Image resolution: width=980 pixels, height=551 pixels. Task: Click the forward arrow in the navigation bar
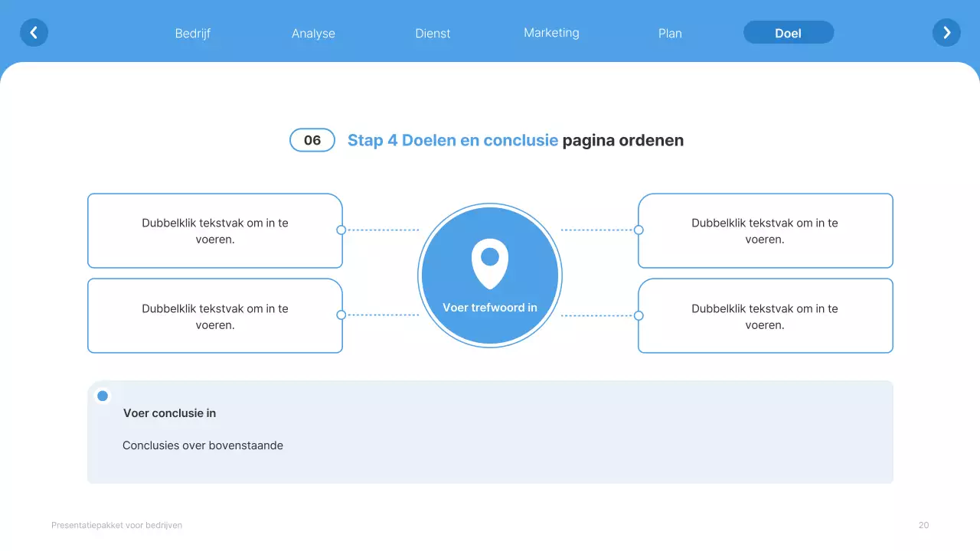coord(946,32)
